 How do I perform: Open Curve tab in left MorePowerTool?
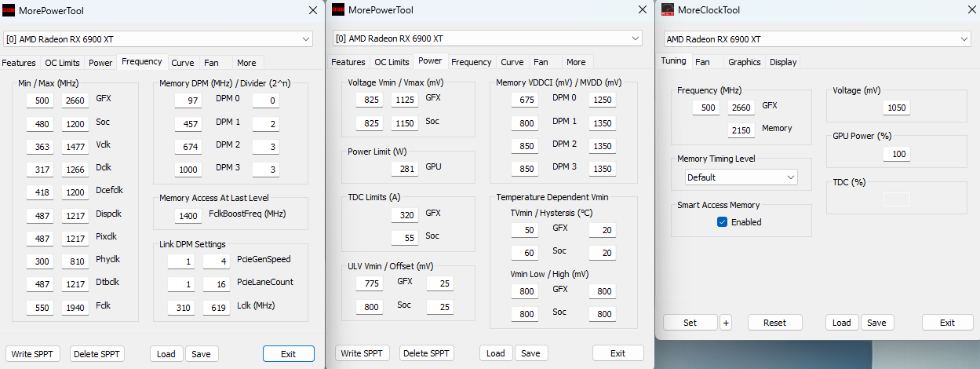pos(183,63)
